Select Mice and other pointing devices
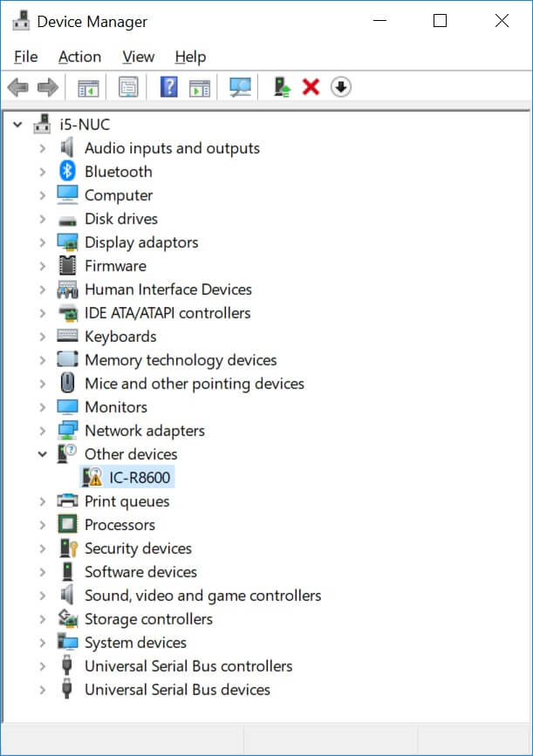533x756 pixels. point(194,384)
